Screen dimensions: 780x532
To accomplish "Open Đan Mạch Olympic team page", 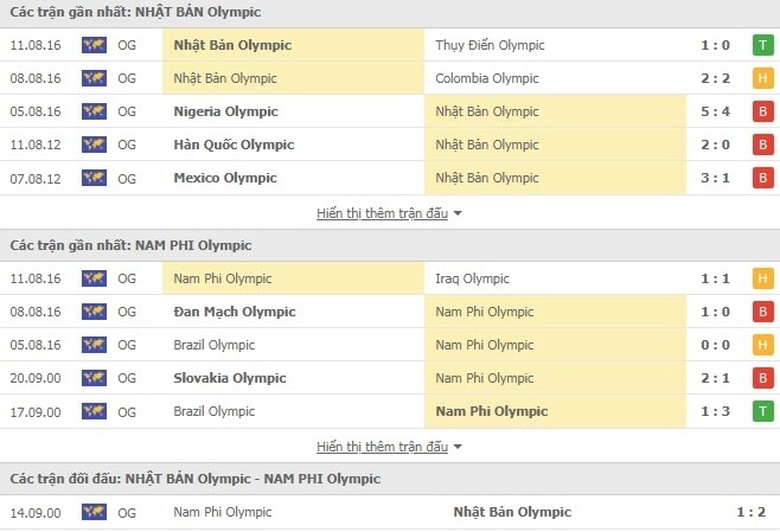I will pyautogui.click(x=235, y=312).
